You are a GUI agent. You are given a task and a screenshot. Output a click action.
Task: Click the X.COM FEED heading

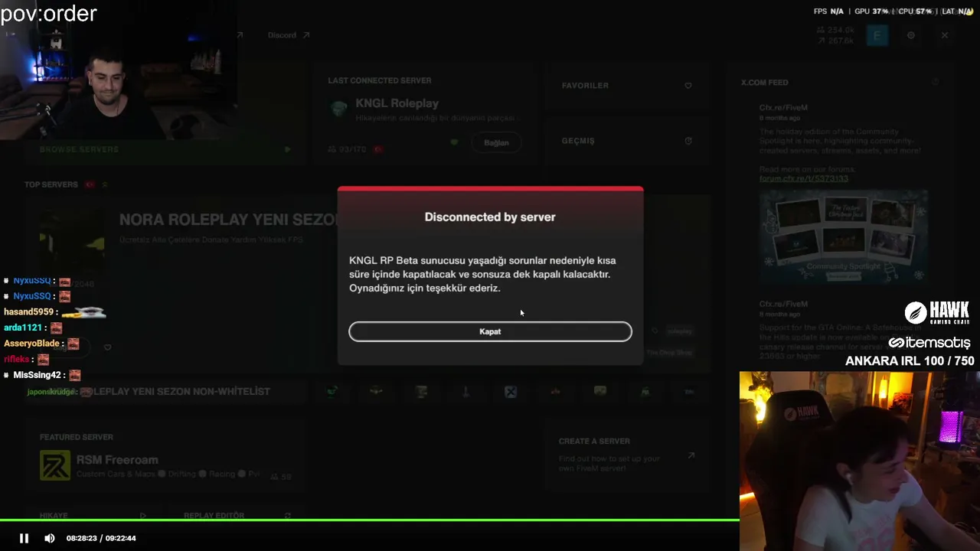click(x=764, y=83)
